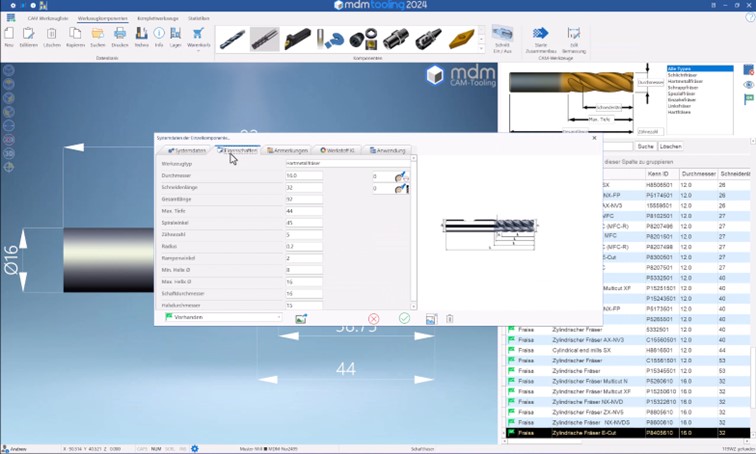756x454 pixels.
Task: Click the green confirm checkmark button
Action: 405,318
